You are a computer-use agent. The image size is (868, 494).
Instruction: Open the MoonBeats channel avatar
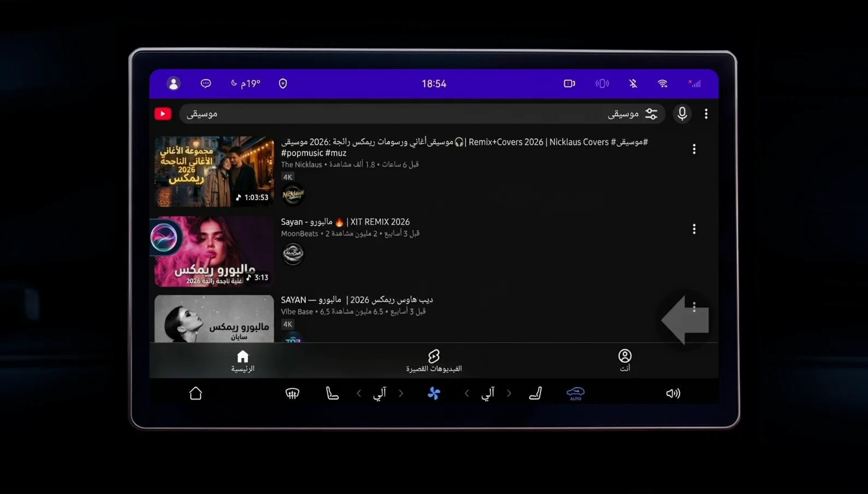point(293,253)
